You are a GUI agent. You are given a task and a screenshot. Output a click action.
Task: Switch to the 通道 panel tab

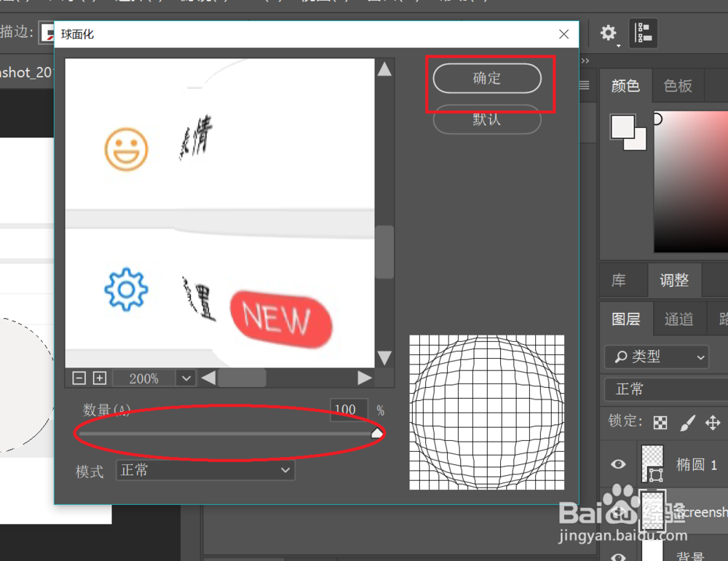[678, 319]
